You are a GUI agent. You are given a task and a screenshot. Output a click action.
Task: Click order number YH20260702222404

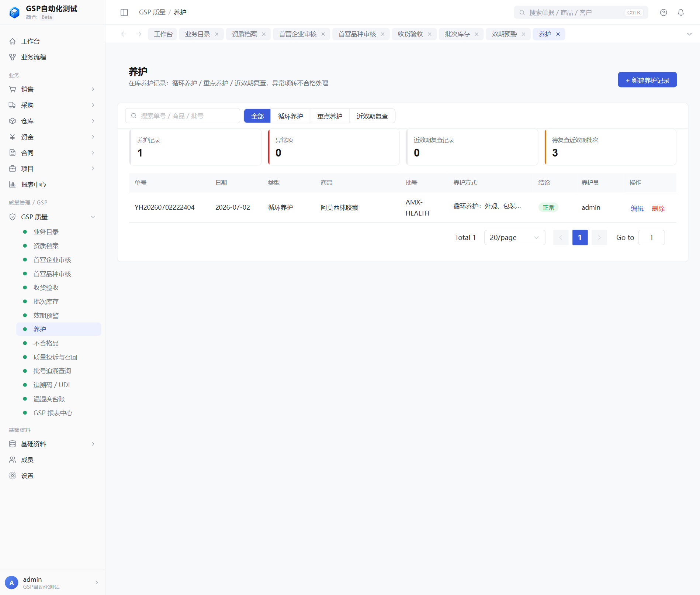(x=164, y=207)
